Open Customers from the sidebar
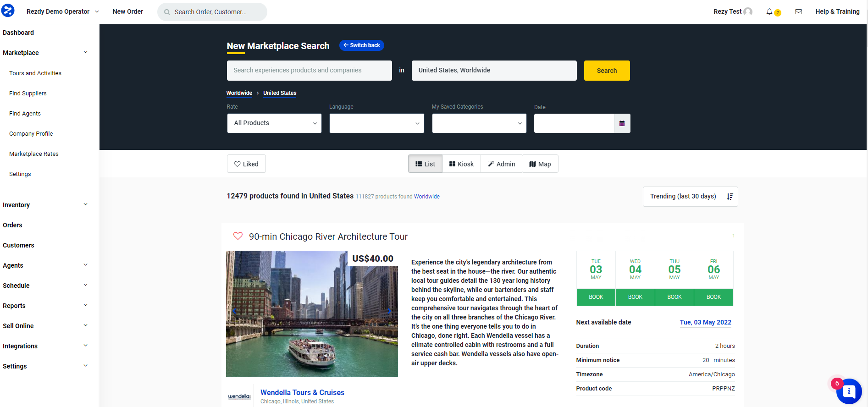 18,245
